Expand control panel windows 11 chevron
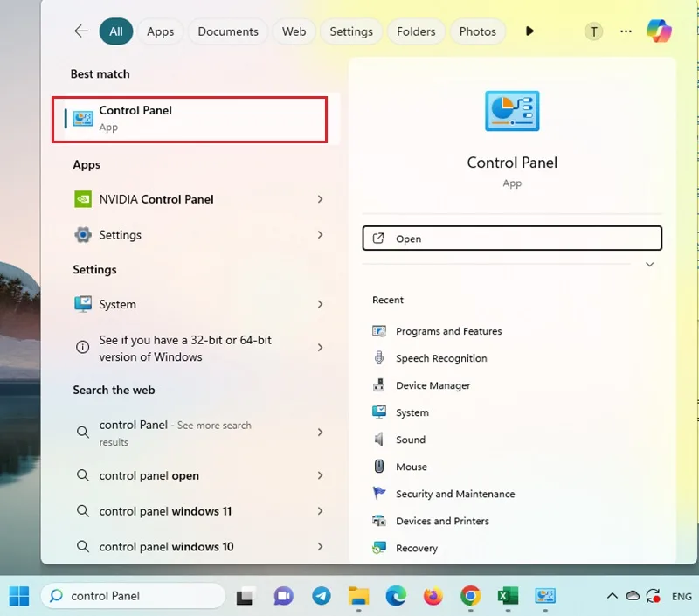 320,511
